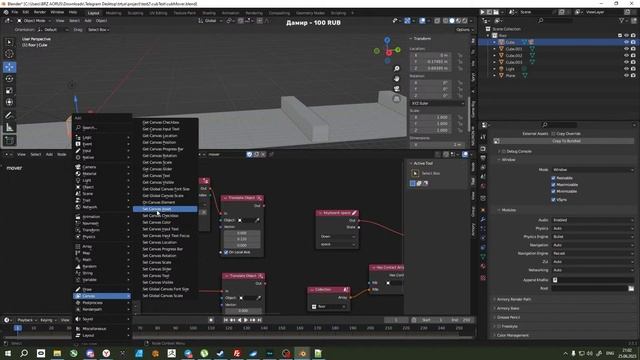Click the outliner filter funnel icon
Viewport: 640px width, 360px height.
pos(622,20)
